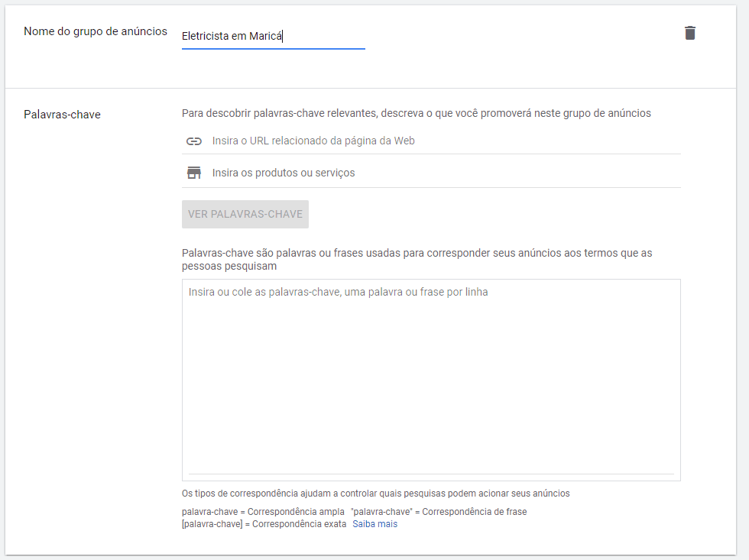Open the Saiba mais link

[375, 524]
